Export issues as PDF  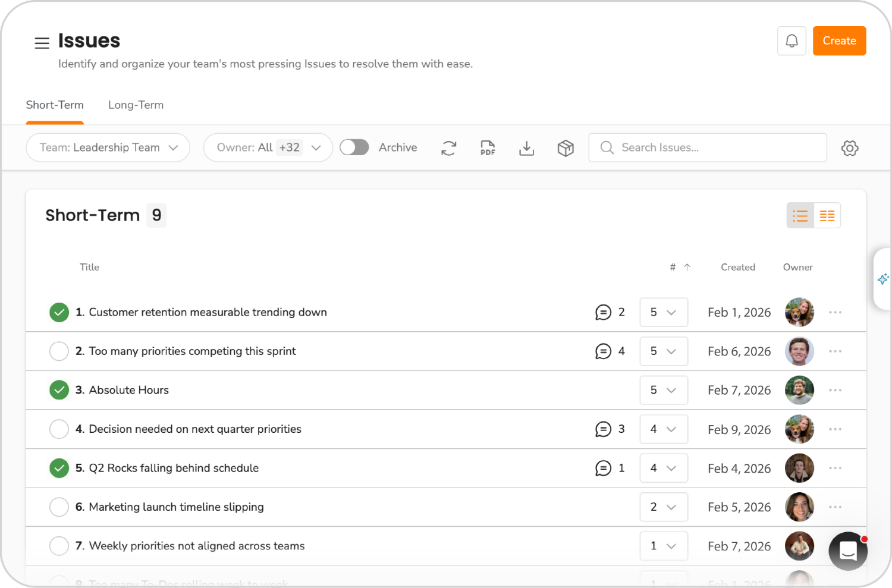pyautogui.click(x=488, y=148)
